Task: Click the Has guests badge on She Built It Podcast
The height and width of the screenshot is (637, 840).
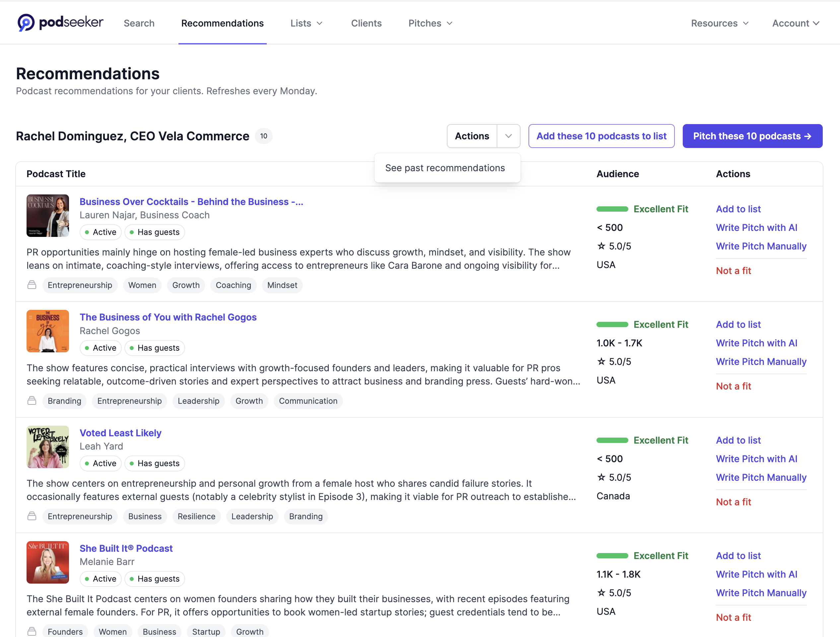Action: [x=155, y=579]
